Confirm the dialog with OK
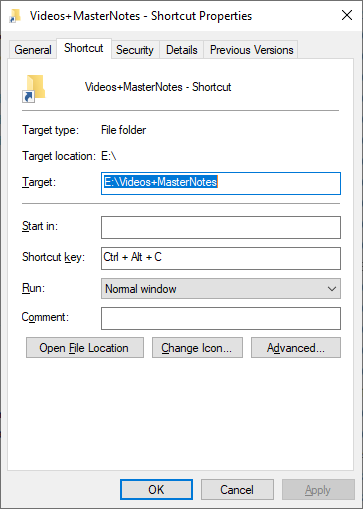The height and width of the screenshot is (509, 363). [156, 489]
